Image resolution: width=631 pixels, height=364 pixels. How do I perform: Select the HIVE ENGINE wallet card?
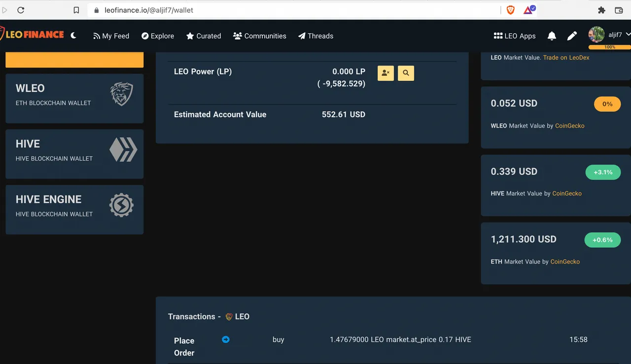(x=74, y=210)
